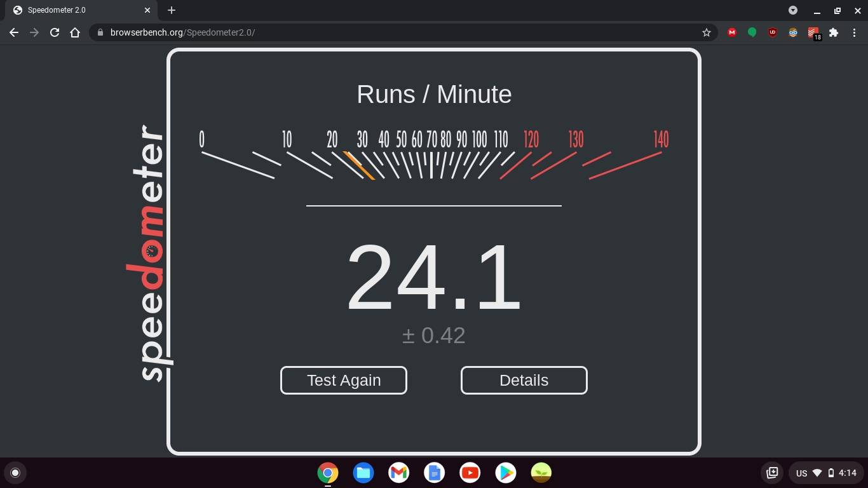Viewport: 868px width, 488px height.
Task: Open the Extensions puzzle piece menu
Action: (833, 32)
